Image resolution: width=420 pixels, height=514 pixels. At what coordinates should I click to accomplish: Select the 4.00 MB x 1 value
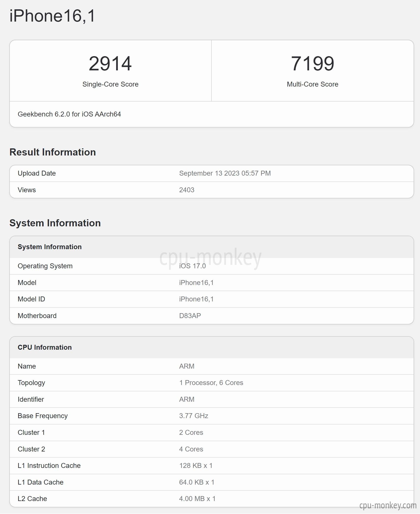pyautogui.click(x=197, y=499)
